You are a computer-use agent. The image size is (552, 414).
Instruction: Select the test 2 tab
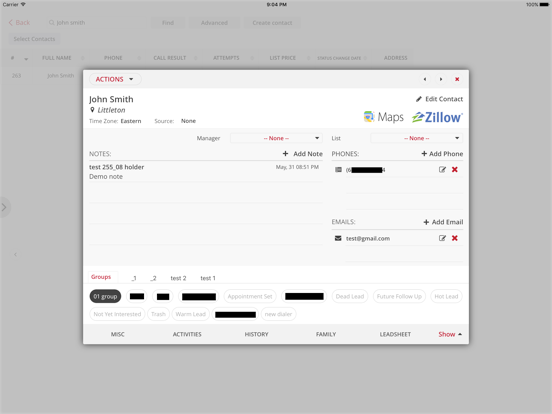point(178,278)
